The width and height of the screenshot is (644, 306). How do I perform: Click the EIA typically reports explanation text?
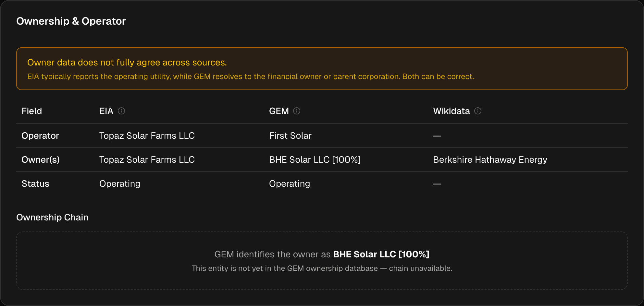(x=251, y=76)
